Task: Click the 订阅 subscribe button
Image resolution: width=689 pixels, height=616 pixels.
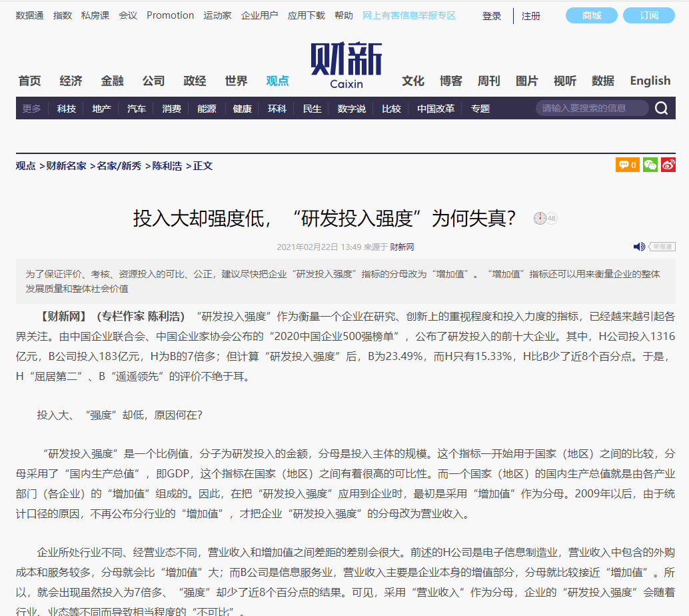Action: point(649,15)
